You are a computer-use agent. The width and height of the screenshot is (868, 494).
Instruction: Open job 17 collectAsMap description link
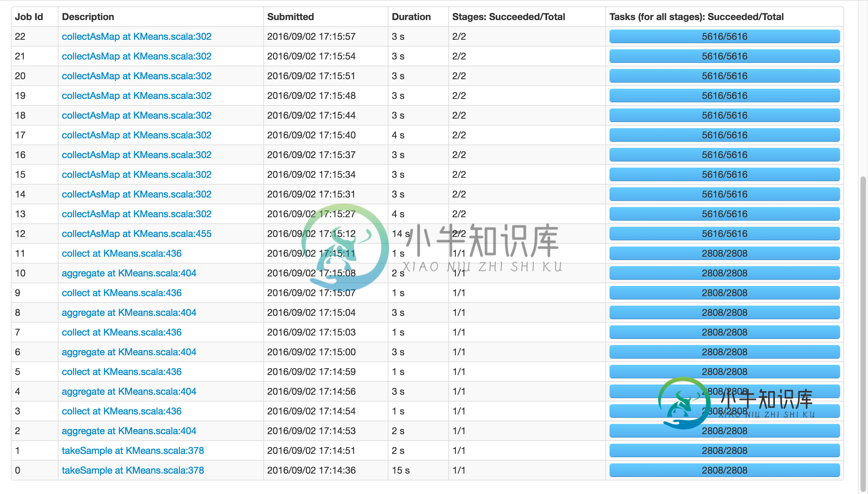136,135
